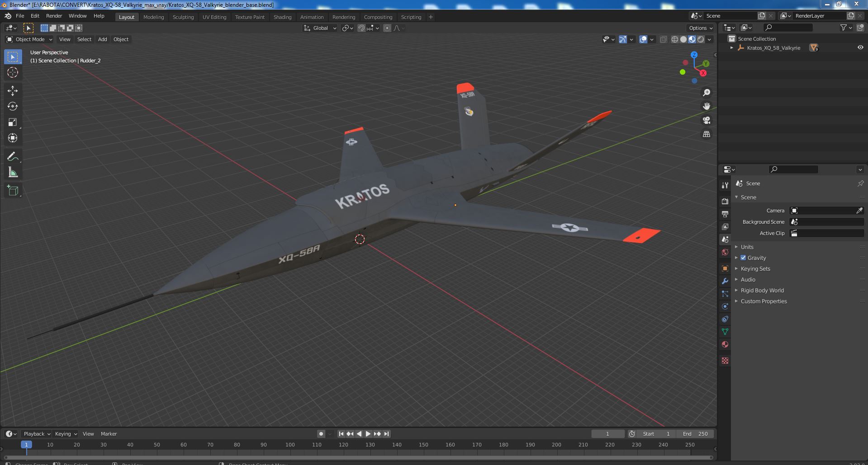Click the current frame number field

click(607, 434)
